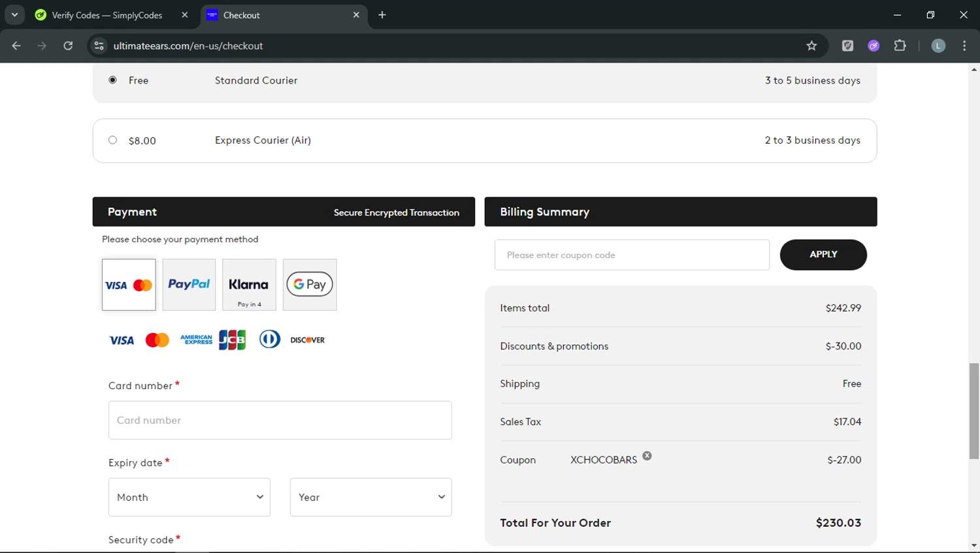Go back to the previous page
The width and height of the screenshot is (980, 553).
pos(16,46)
